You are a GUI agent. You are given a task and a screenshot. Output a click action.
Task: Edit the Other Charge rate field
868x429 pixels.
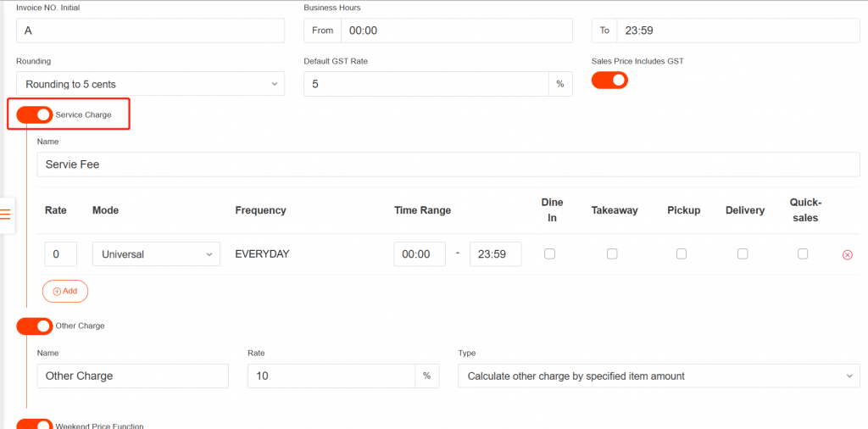click(331, 376)
